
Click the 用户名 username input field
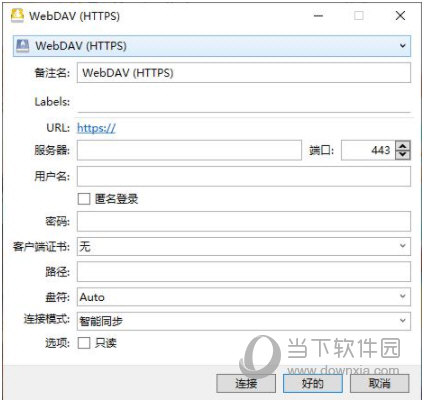coord(244,176)
